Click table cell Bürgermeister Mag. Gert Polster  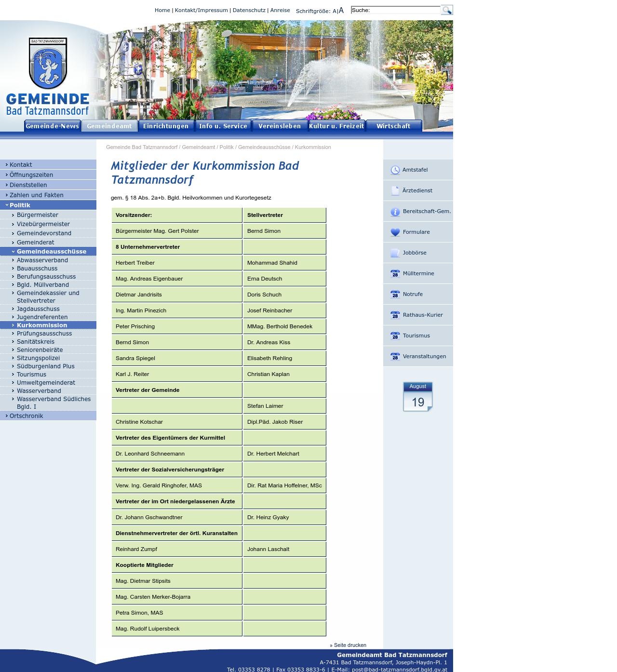[x=177, y=231]
